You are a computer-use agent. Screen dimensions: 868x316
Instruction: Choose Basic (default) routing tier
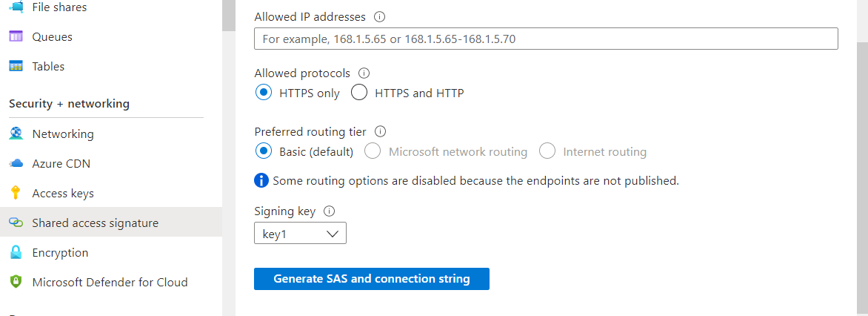click(264, 151)
